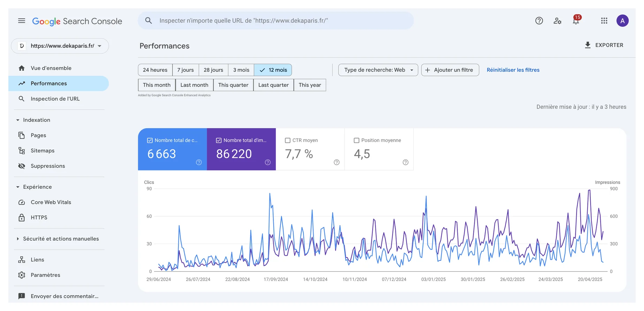Select the 24 heures date range

click(x=155, y=70)
